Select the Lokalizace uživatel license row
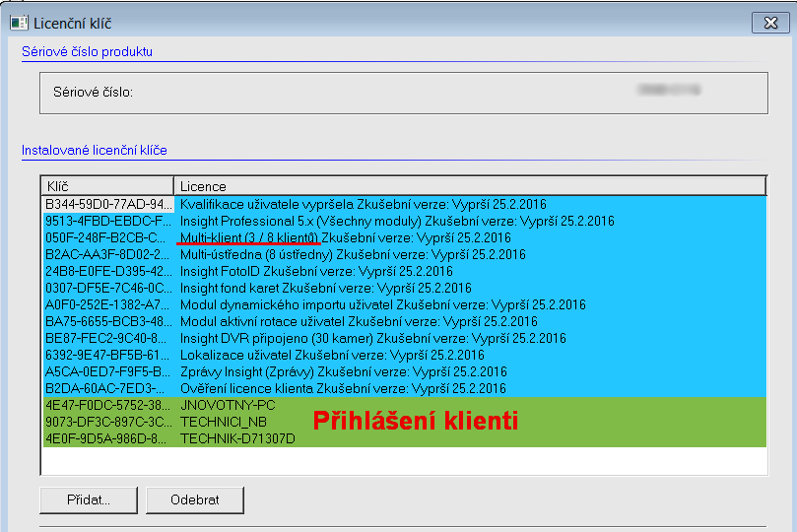797x532 pixels. point(331,355)
